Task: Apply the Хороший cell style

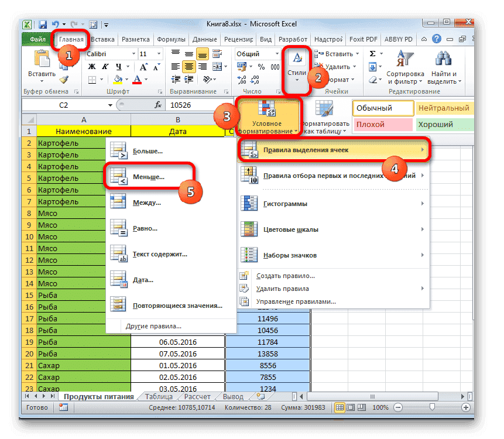Action: pos(436,124)
